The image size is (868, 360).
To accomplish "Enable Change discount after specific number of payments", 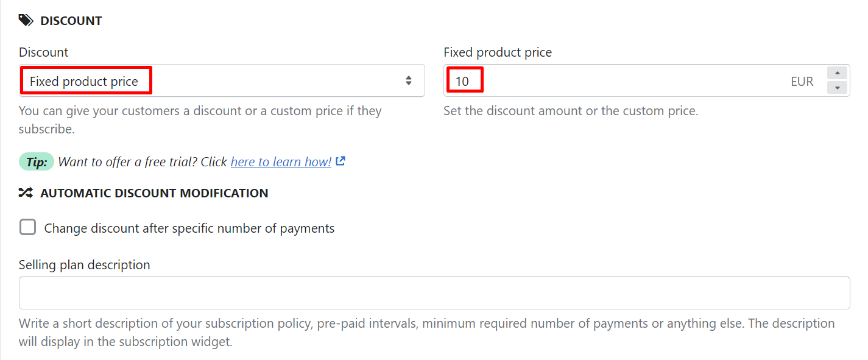I will coord(27,227).
